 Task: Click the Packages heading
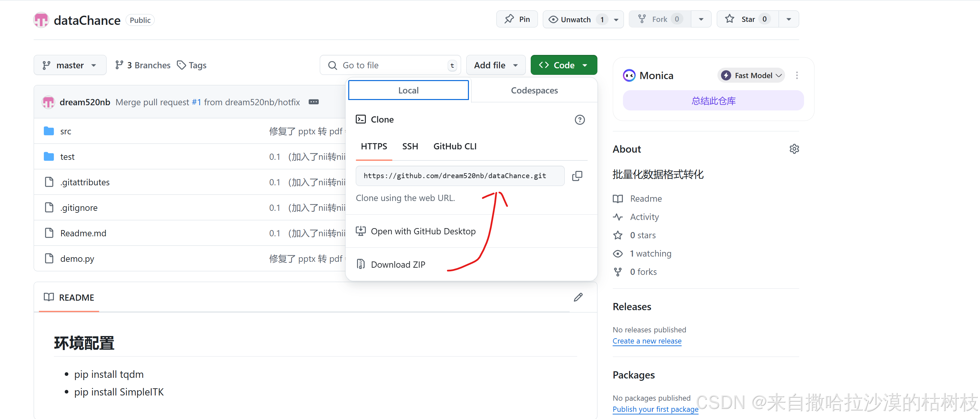coord(633,375)
